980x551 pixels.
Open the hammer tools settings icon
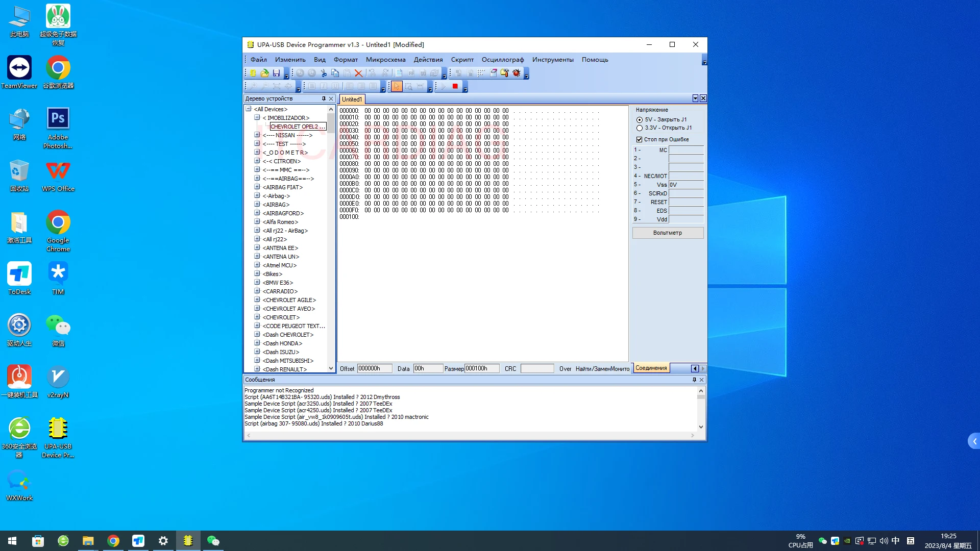pos(505,73)
